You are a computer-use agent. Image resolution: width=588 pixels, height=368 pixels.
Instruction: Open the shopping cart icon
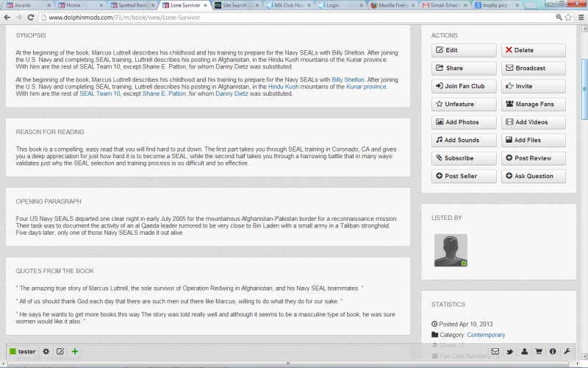tap(539, 352)
